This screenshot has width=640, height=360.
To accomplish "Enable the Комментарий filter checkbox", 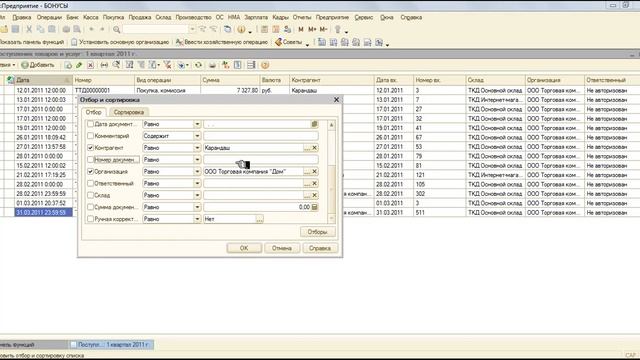I will tap(91, 136).
